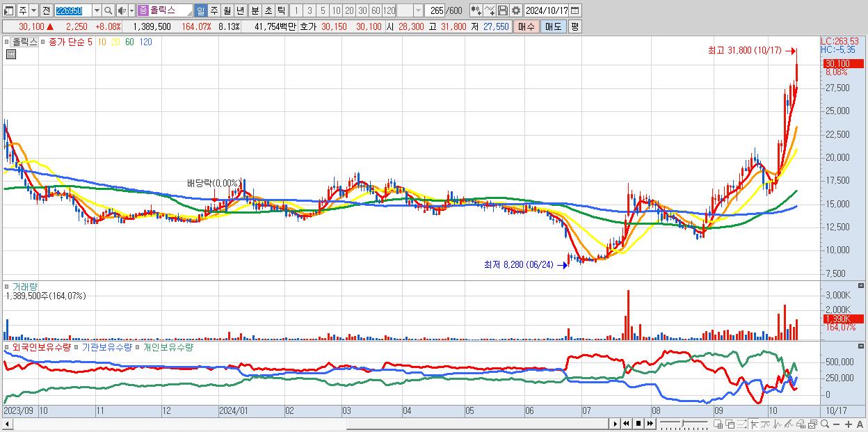868x432 pixels.
Task: Select the 일 daily period toggle
Action: coord(200,10)
